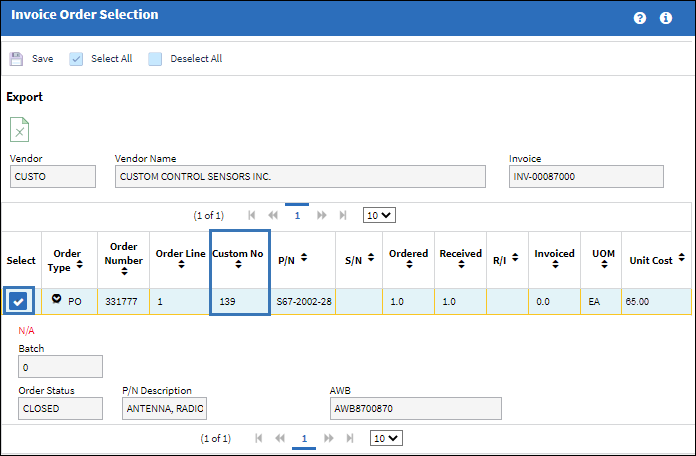
Task: Sort by UOM column arrows
Action: [x=604, y=264]
